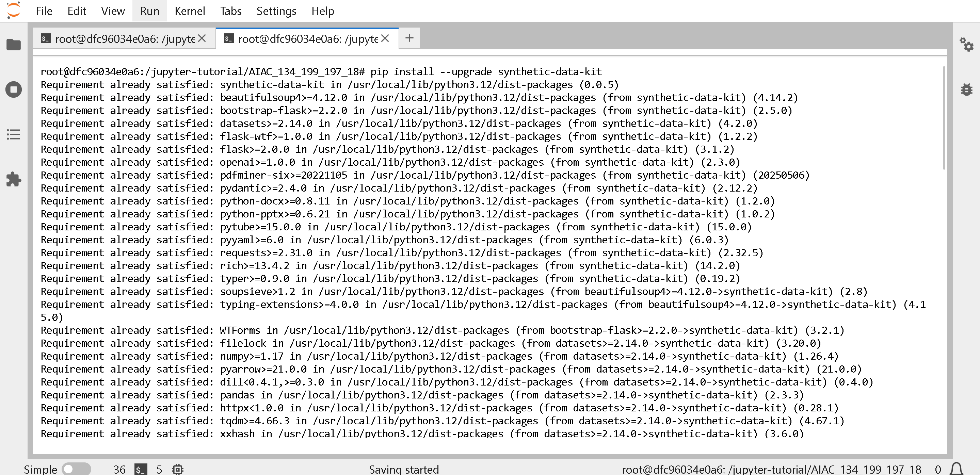The width and height of the screenshot is (980, 475).
Task: Click the kernel chip icon in status bar
Action: (177, 469)
